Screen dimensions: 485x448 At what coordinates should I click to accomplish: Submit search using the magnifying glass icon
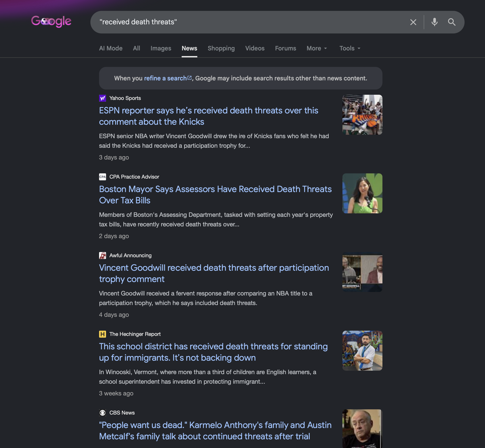452,22
